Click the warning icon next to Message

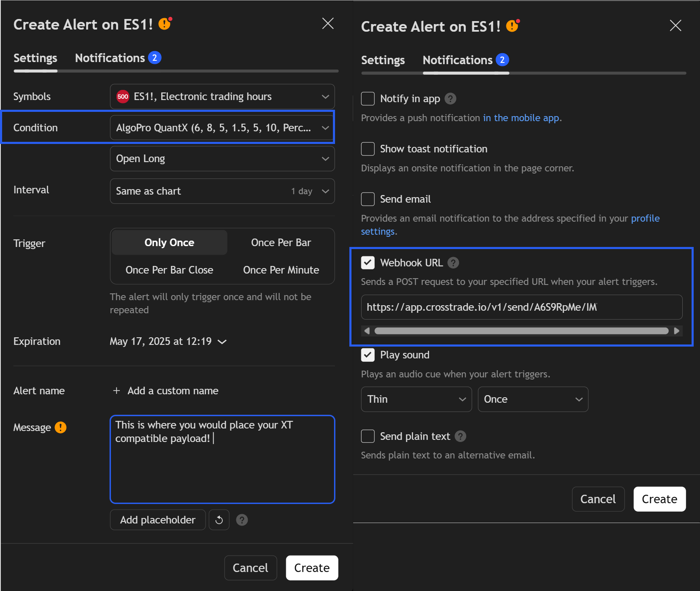[x=61, y=427]
